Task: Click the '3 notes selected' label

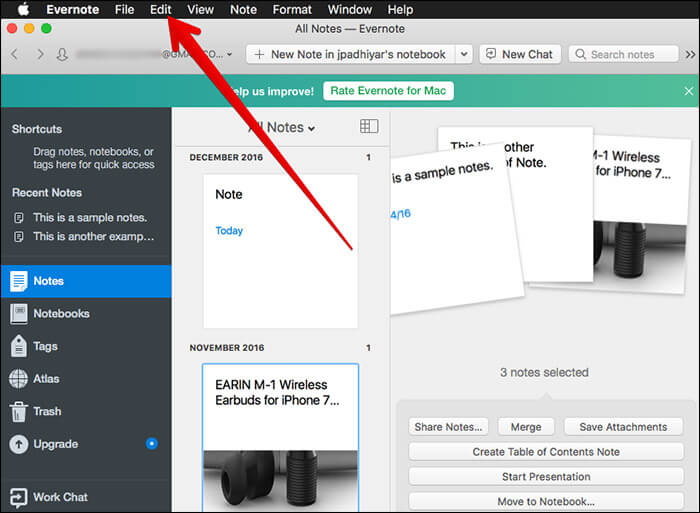Action: point(544,372)
